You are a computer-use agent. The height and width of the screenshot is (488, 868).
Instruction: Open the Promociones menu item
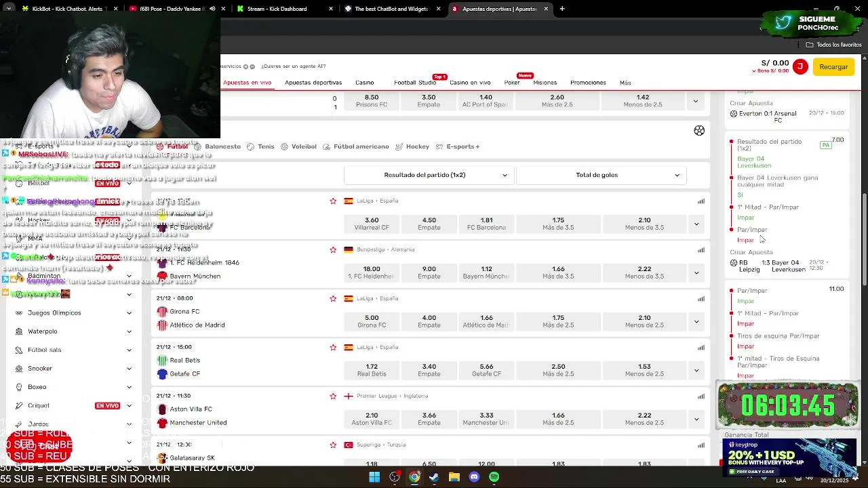point(588,83)
